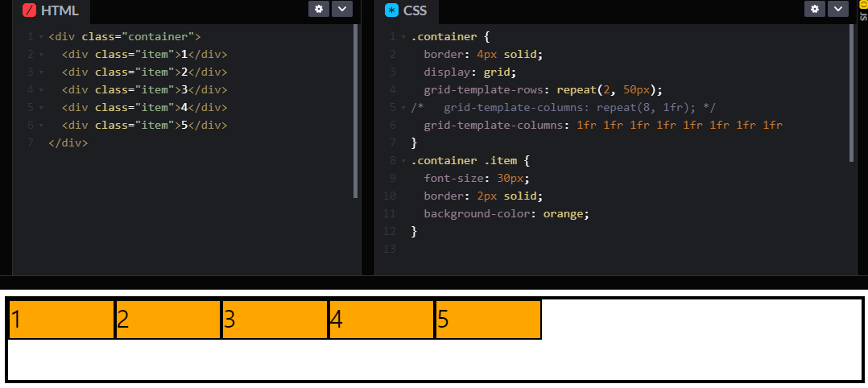Click 'background-color: orange;' line
Image resolution: width=868 pixels, height=388 pixels.
(x=506, y=213)
